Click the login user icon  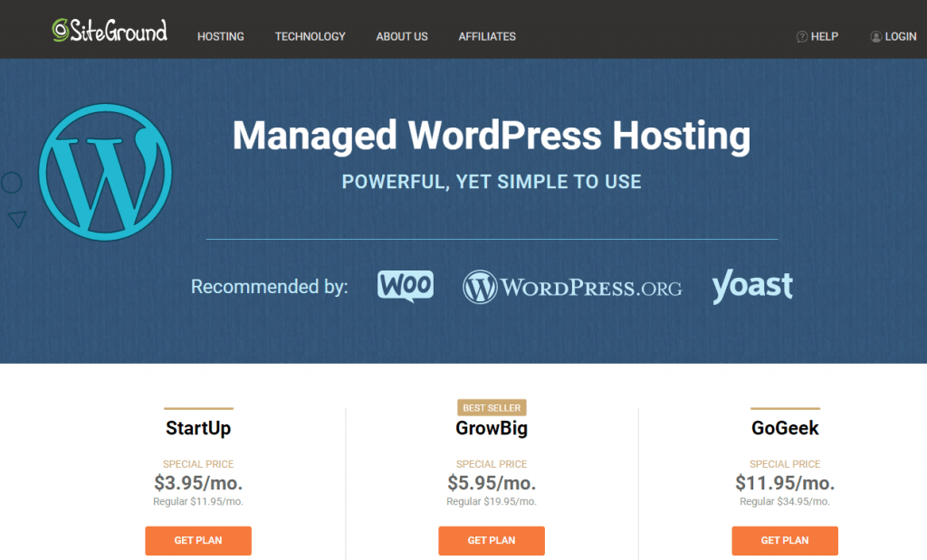pos(875,36)
